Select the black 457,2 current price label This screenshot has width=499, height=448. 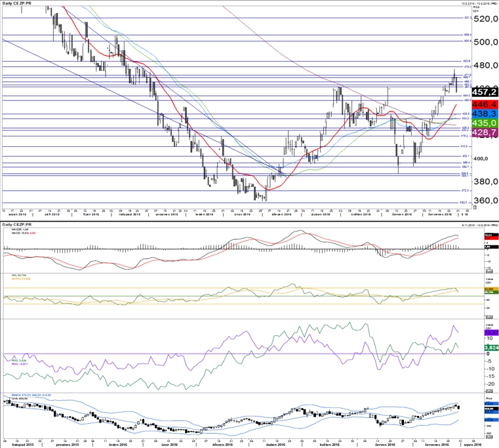[485, 92]
